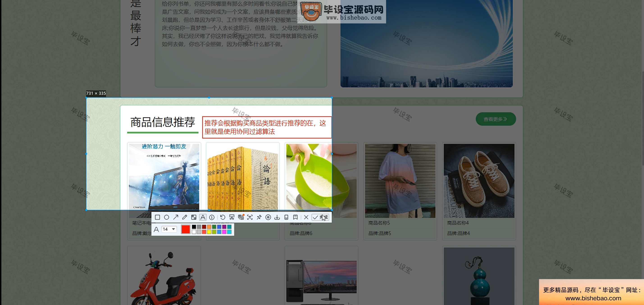Screen dimensions: 644x305
Task: Pick the yellow color swatch
Action: (x=209, y=232)
